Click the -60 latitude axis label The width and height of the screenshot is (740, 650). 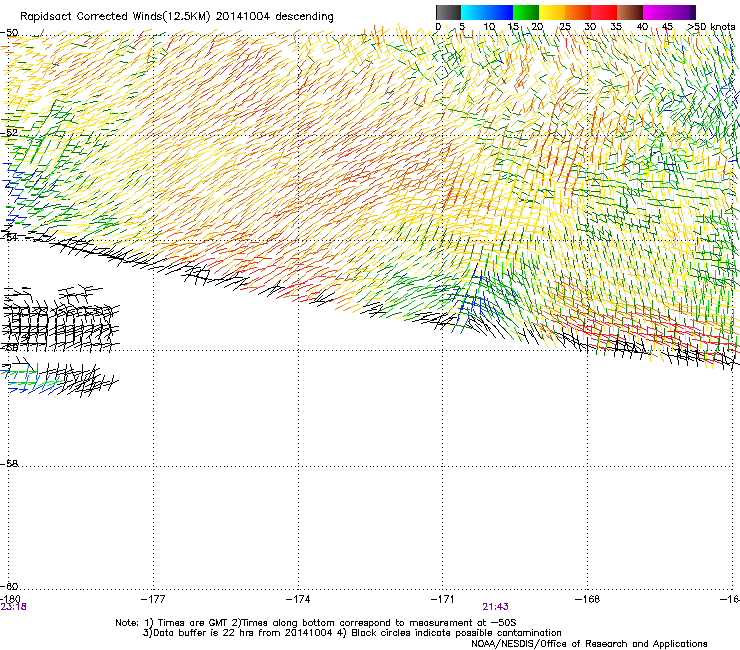[9, 586]
